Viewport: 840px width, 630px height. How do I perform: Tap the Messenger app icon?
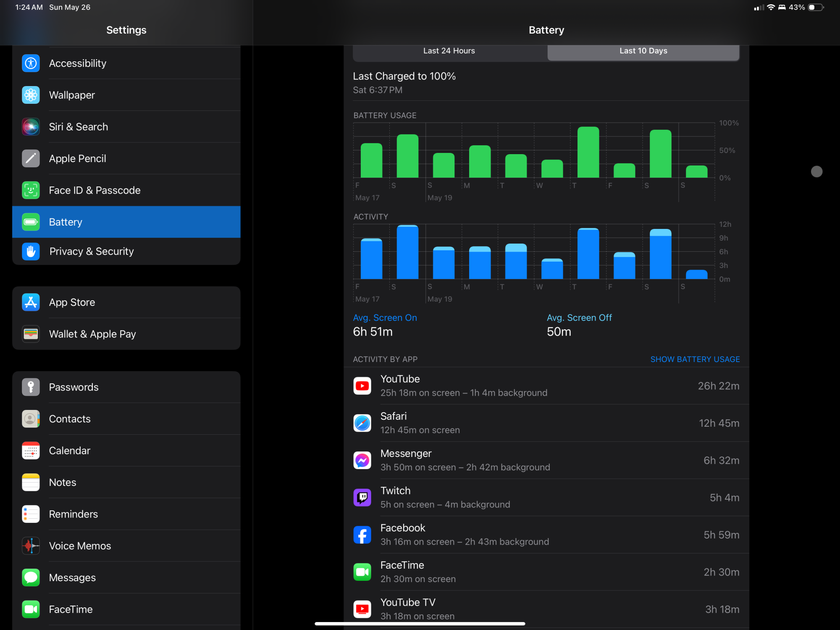(362, 460)
